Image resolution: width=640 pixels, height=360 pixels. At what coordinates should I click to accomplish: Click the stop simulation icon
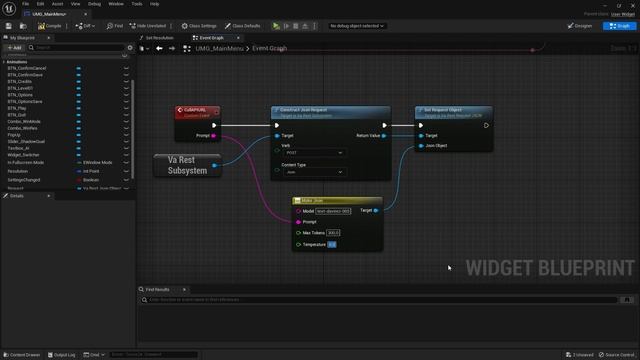click(x=296, y=26)
